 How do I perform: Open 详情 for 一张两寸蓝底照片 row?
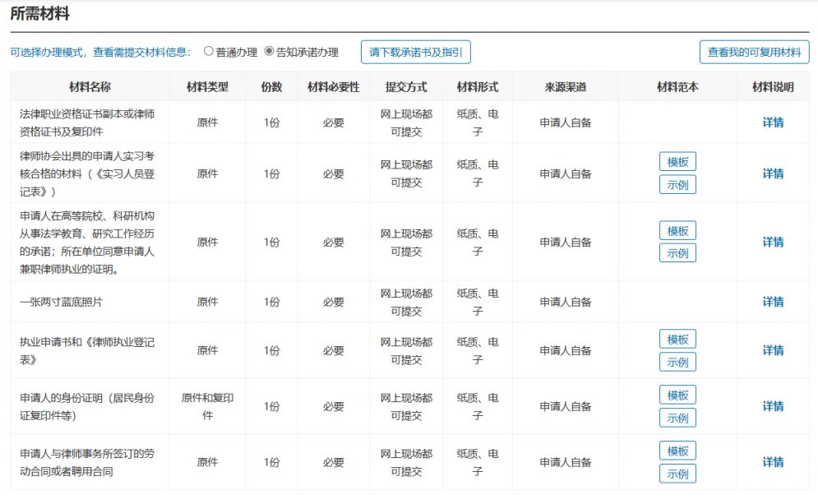[x=774, y=302]
